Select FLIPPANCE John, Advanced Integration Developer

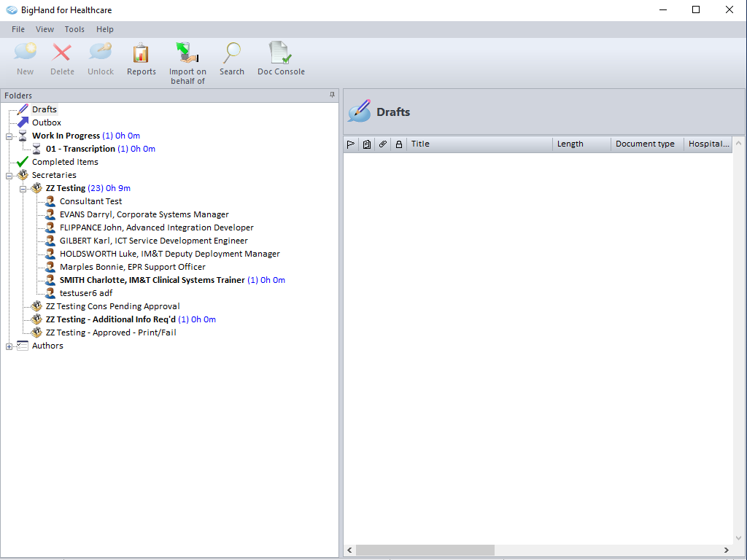click(x=156, y=227)
